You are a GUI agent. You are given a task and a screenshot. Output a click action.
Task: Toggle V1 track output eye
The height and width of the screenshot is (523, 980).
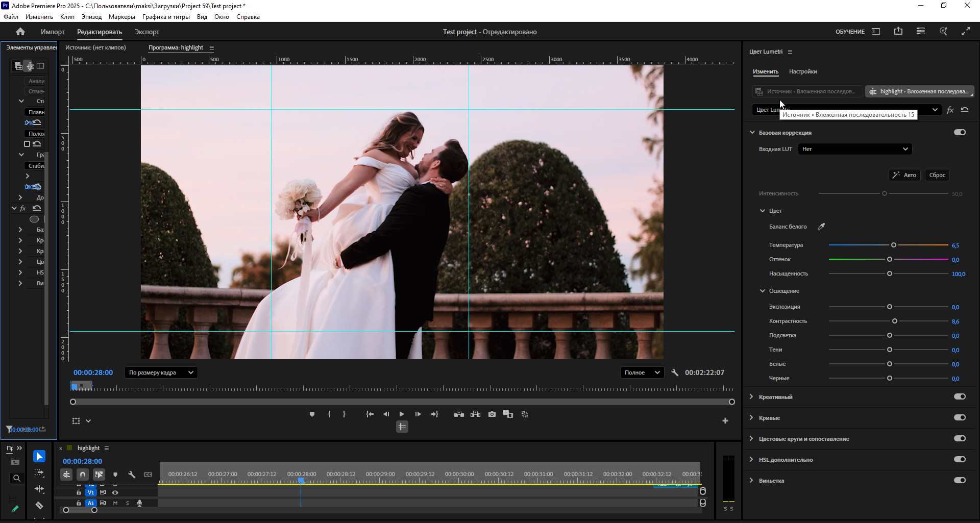(115, 492)
